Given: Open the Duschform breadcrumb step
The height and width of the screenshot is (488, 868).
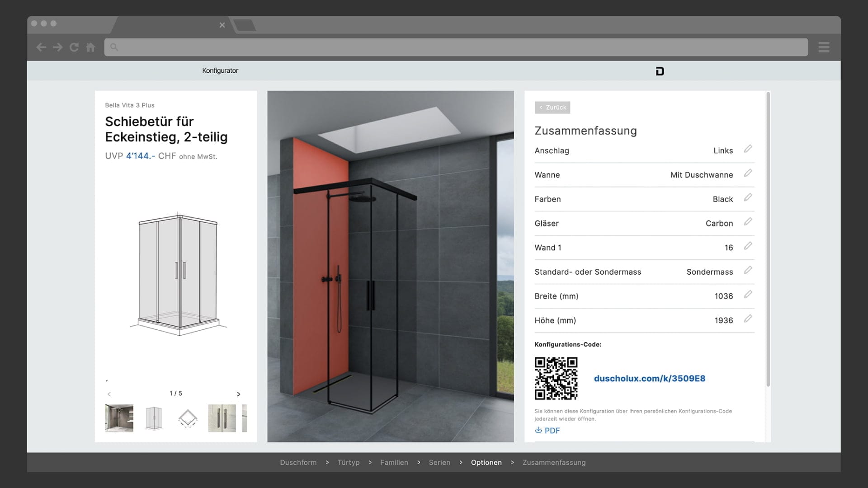Looking at the screenshot, I should pos(298,462).
